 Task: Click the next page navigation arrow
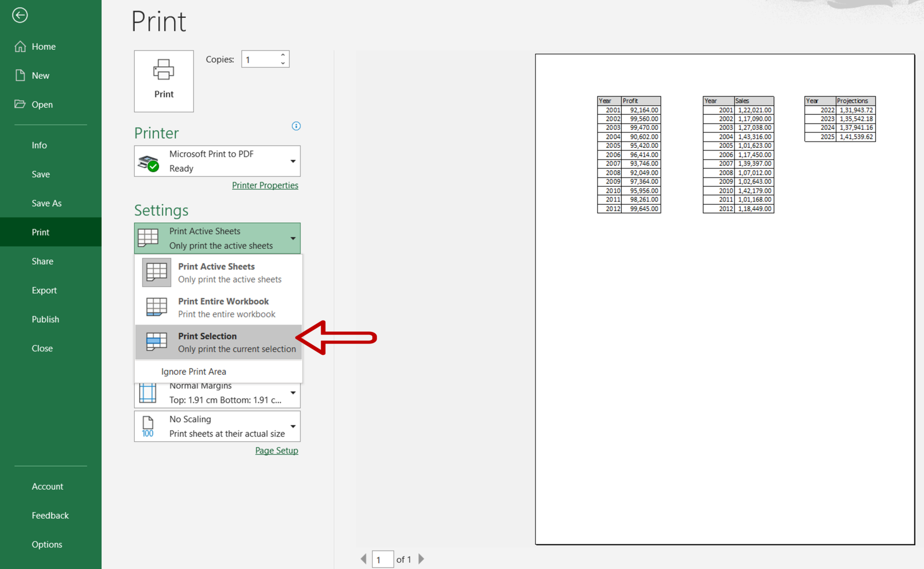point(421,559)
